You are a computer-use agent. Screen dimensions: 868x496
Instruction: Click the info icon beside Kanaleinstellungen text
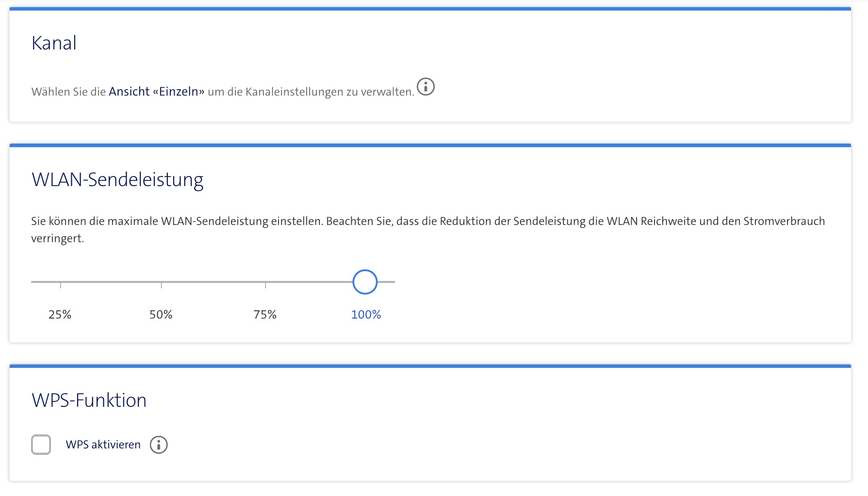(426, 87)
